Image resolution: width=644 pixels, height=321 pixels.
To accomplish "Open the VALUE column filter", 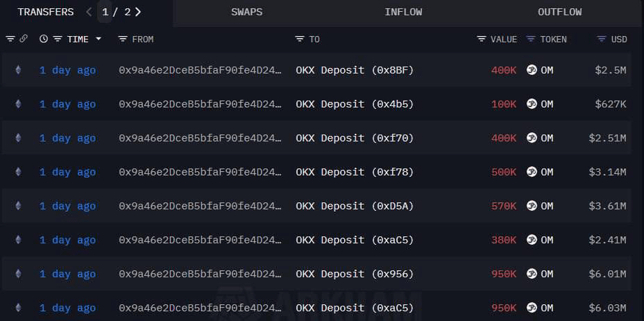I will click(482, 39).
